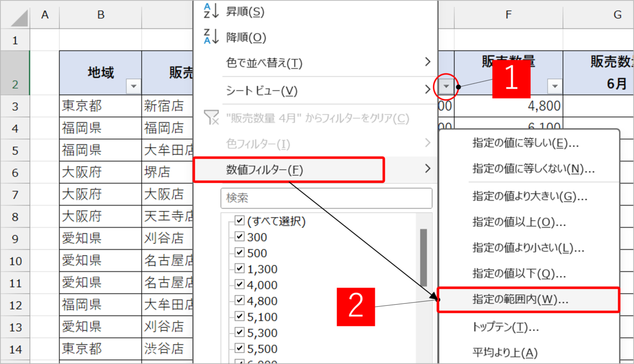Image resolution: width=634 pixels, height=364 pixels.
Task: Open the 地域 column filter dropdown
Action: [133, 86]
